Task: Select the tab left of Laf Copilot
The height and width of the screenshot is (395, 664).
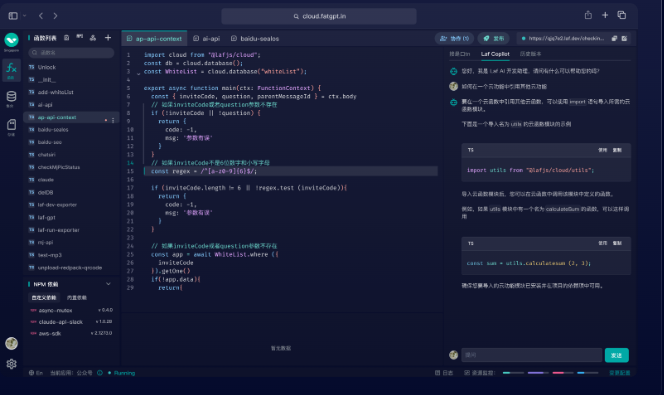Action: tap(459, 54)
